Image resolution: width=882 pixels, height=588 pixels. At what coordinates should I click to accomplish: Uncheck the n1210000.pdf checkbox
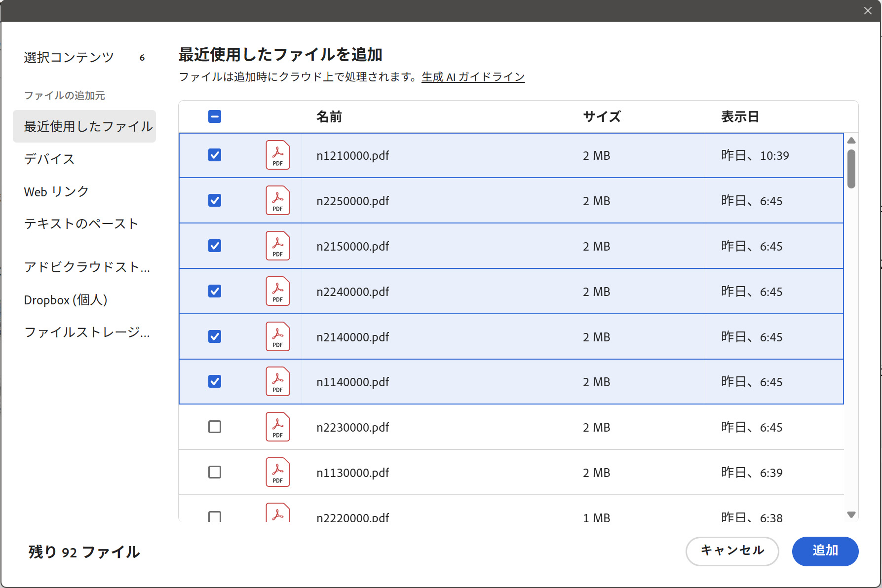point(215,155)
